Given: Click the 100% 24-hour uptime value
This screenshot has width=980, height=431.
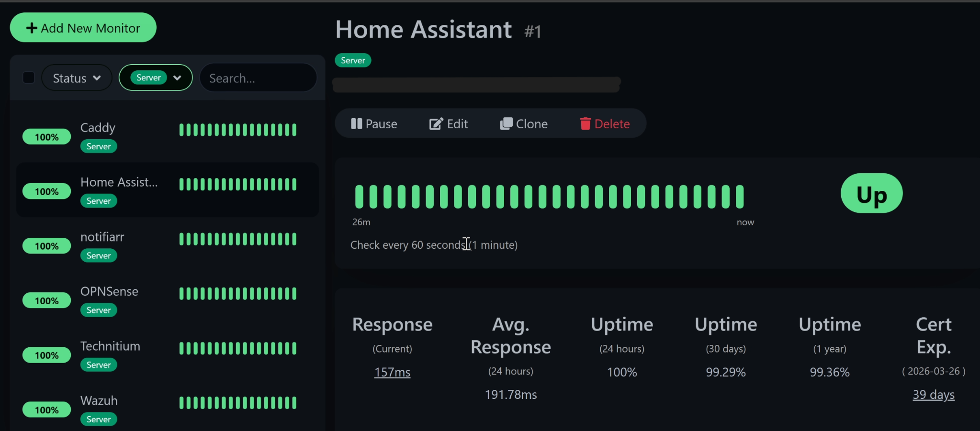Looking at the screenshot, I should point(622,372).
